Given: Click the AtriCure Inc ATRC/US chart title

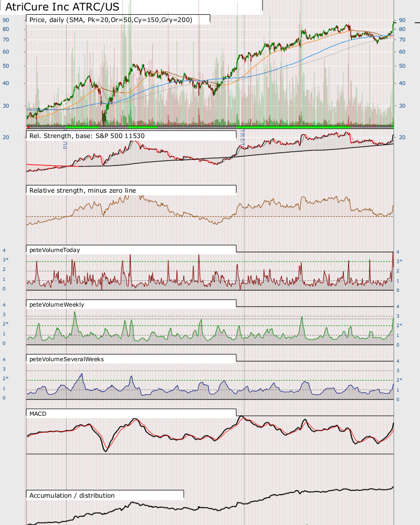Looking at the screenshot, I should coord(62,7).
